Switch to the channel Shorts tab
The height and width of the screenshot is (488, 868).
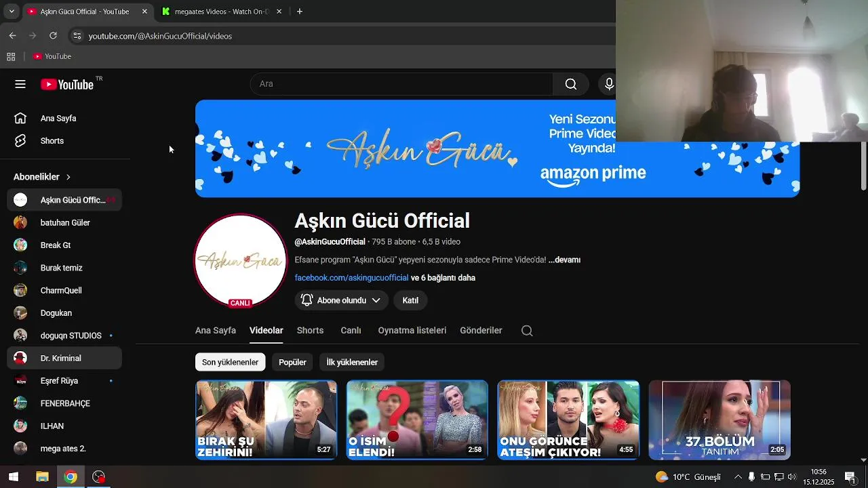[x=310, y=331]
